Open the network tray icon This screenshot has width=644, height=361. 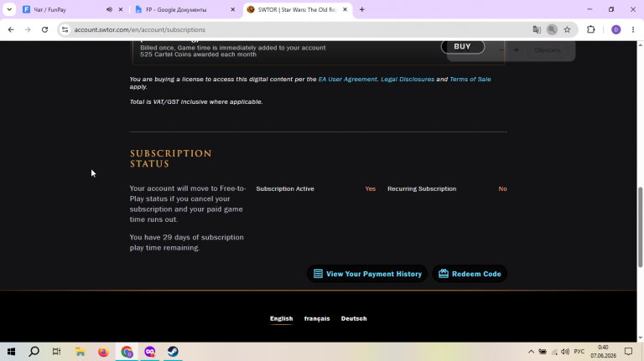pos(554,352)
